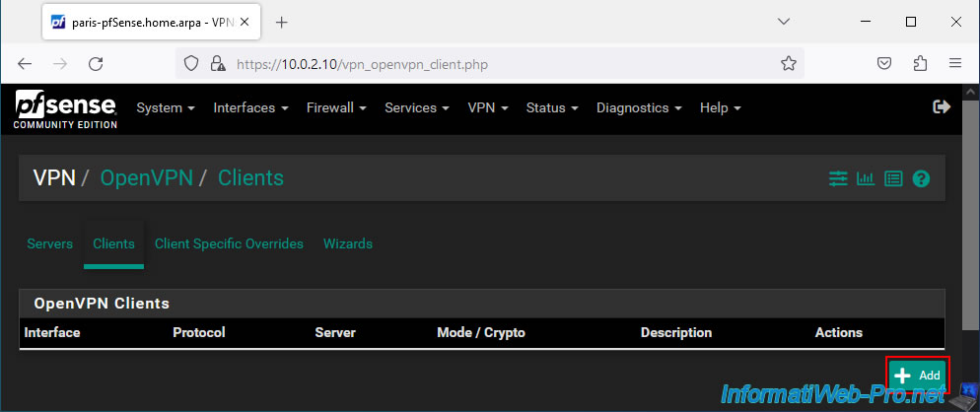Screen dimensions: 980x412
Task: Click the Protocol column header
Action: 199,332
